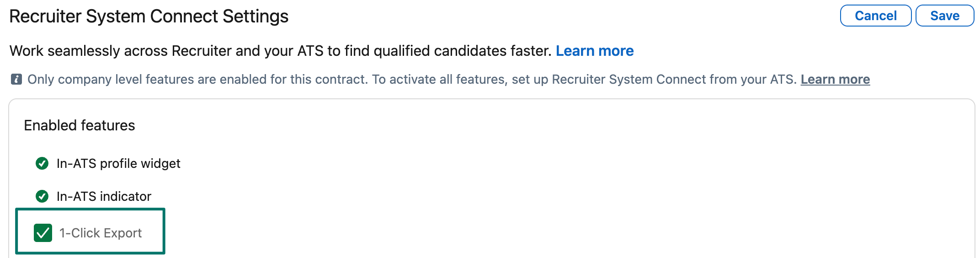Select the In-ATS indicator label

click(x=104, y=197)
